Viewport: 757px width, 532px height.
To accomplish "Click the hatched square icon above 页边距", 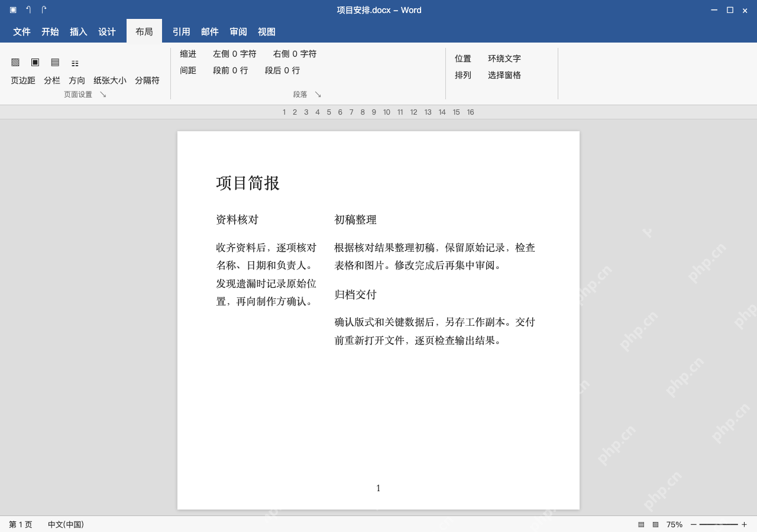I will click(15, 62).
